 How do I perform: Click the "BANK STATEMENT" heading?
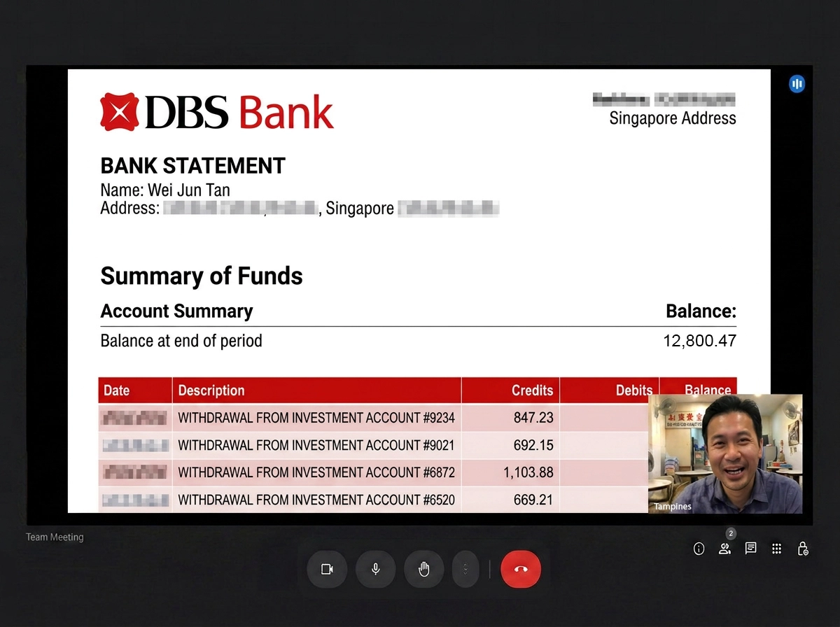coord(193,166)
